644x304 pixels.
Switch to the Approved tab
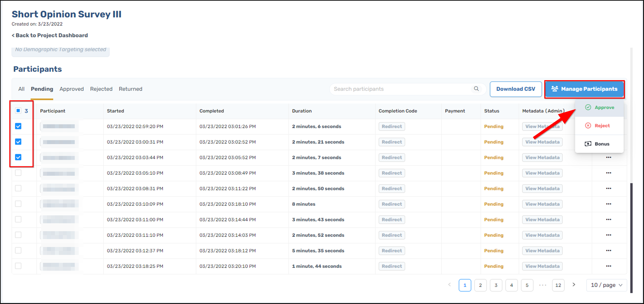(x=72, y=89)
